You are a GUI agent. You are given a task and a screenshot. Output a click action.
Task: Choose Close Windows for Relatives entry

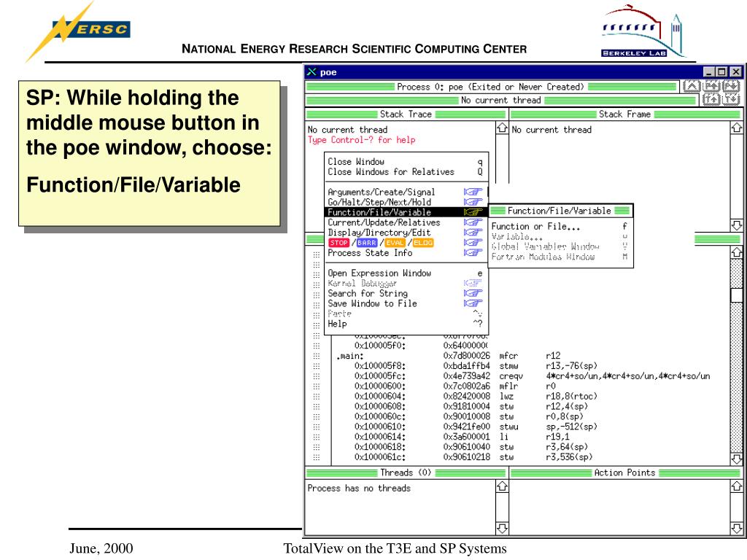[x=406, y=172]
